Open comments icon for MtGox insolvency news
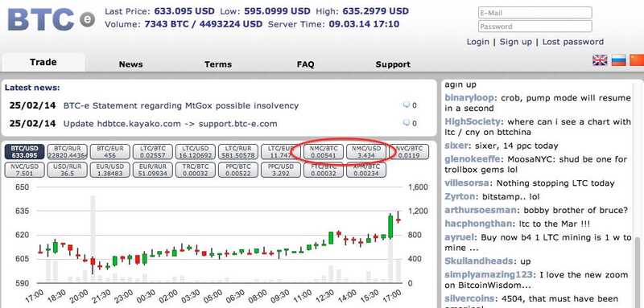 point(407,105)
